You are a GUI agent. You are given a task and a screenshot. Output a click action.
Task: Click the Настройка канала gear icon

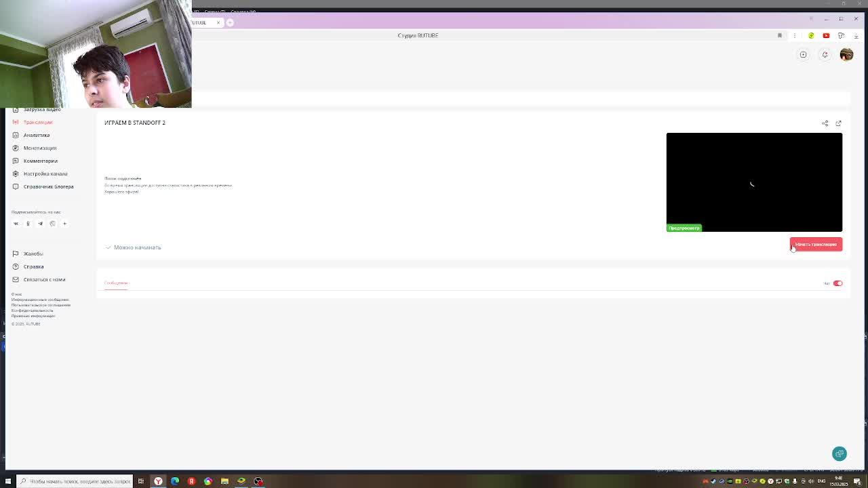coord(16,174)
